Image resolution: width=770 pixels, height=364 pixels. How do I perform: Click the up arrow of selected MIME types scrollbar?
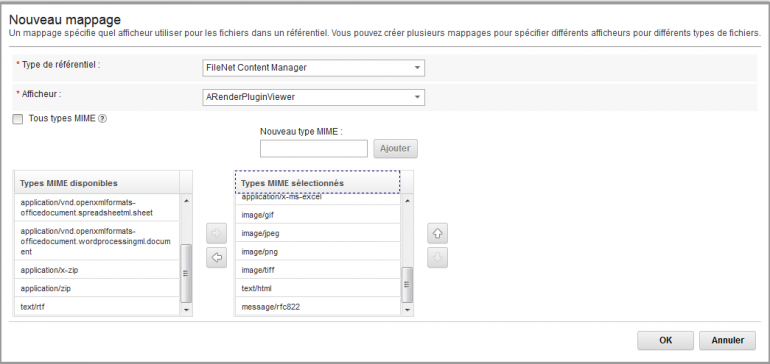tap(407, 200)
